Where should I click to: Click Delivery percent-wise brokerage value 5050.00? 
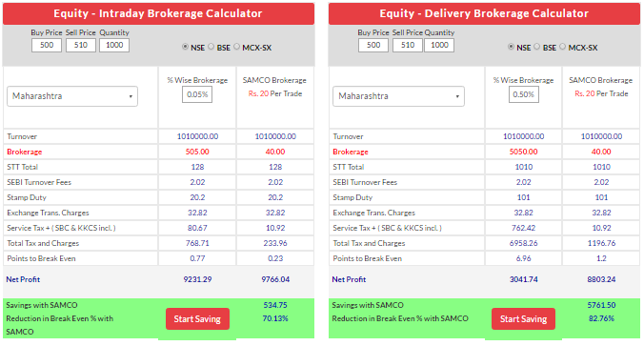tap(524, 152)
